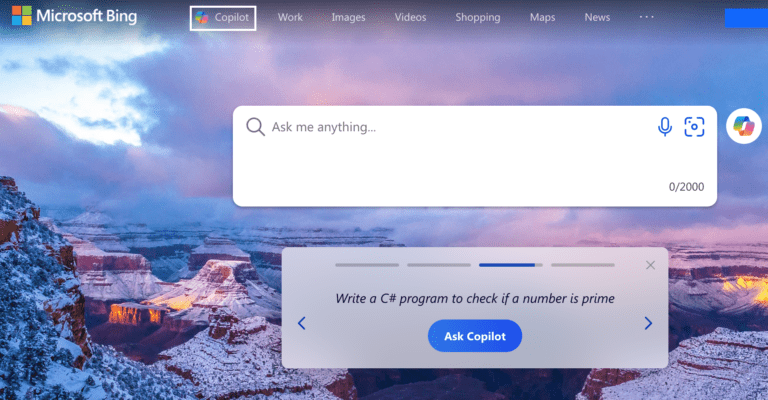Switch to the Images tab

pyautogui.click(x=348, y=17)
